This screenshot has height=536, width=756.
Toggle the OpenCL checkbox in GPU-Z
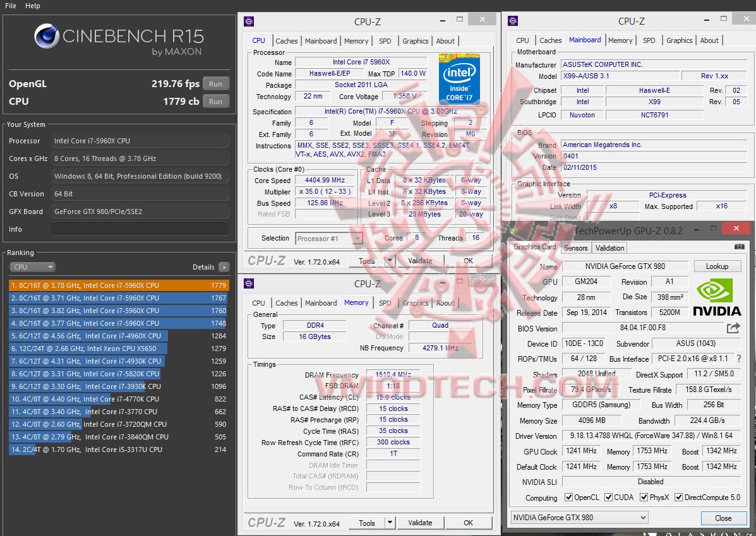pos(568,497)
